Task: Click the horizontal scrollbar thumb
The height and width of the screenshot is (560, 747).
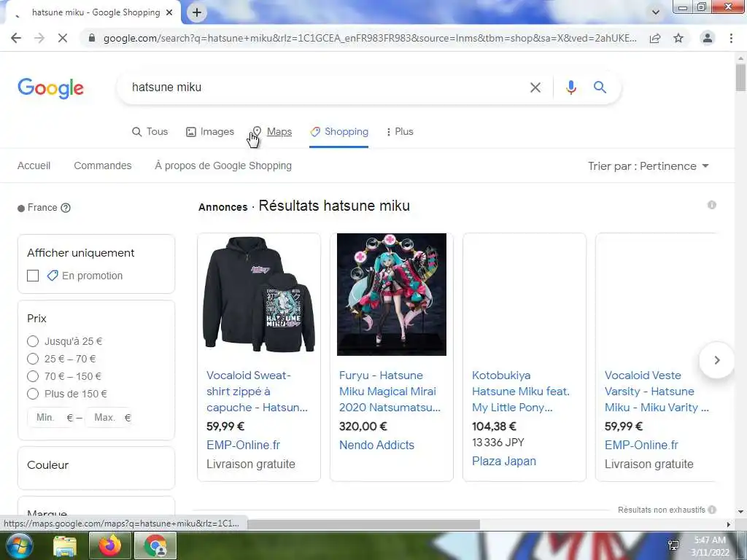Action: (363, 524)
